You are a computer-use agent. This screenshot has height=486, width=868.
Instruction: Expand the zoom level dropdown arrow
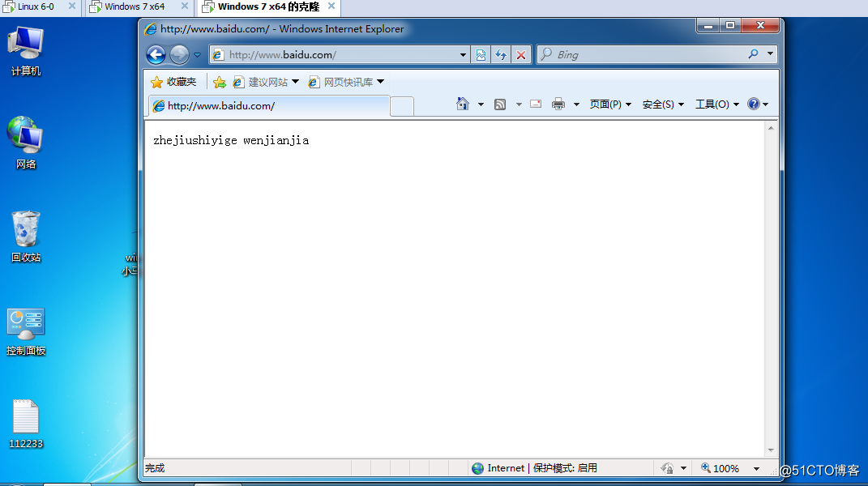point(756,469)
